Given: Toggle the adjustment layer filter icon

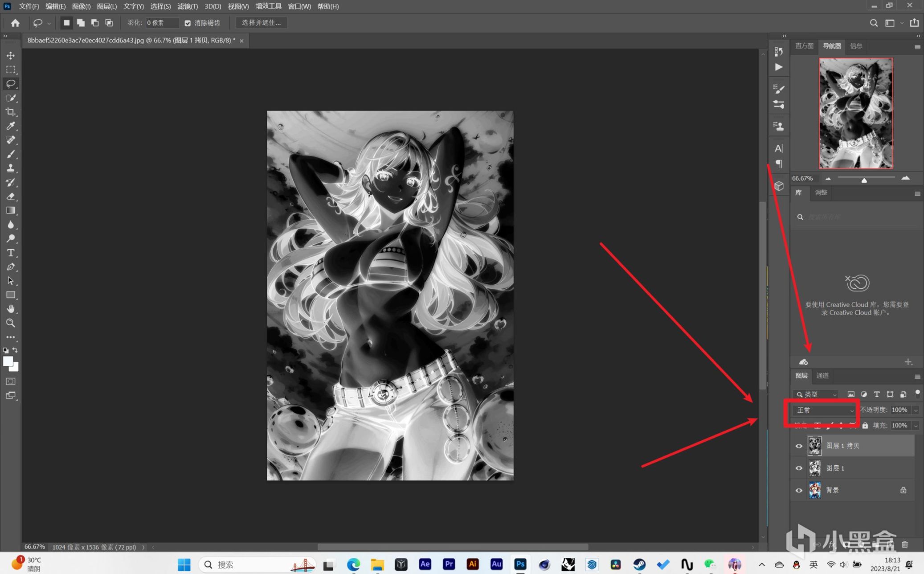Looking at the screenshot, I should 864,394.
